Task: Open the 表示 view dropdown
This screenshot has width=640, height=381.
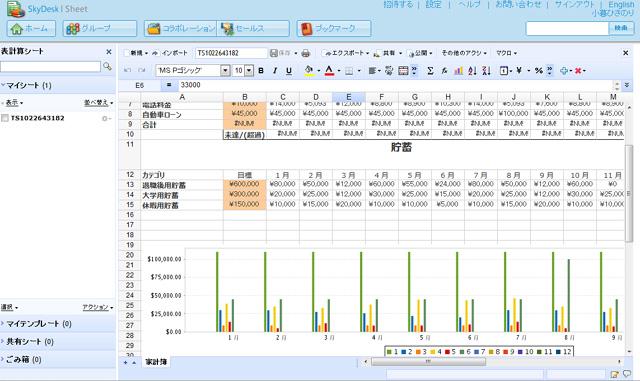Action: point(13,103)
